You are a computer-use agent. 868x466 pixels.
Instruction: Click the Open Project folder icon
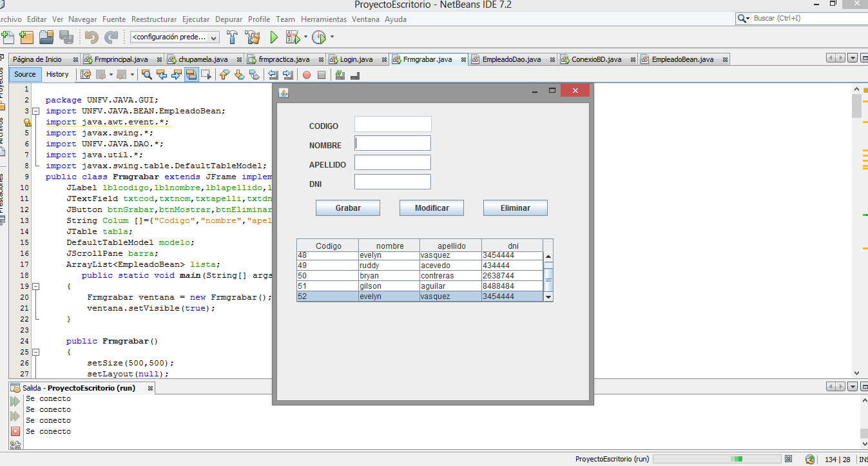[x=46, y=37]
